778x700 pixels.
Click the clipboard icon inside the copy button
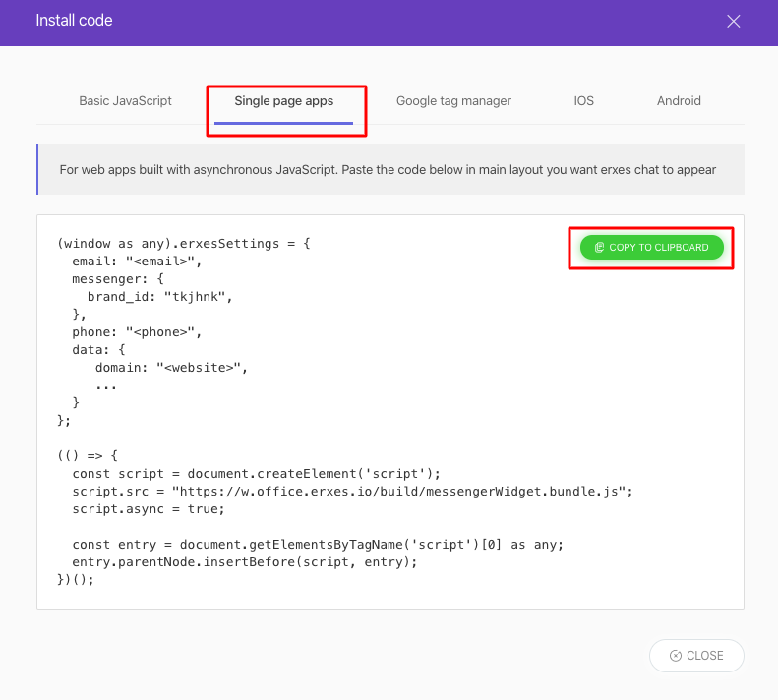click(599, 248)
